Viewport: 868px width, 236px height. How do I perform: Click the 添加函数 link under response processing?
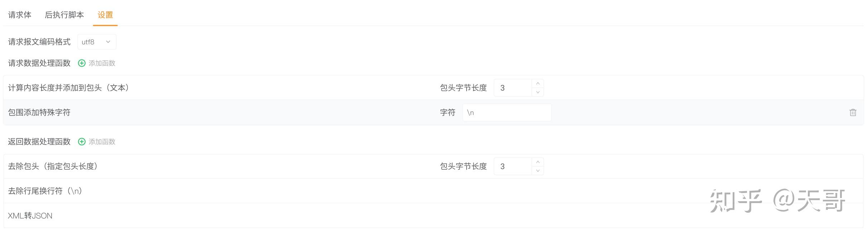tap(102, 142)
